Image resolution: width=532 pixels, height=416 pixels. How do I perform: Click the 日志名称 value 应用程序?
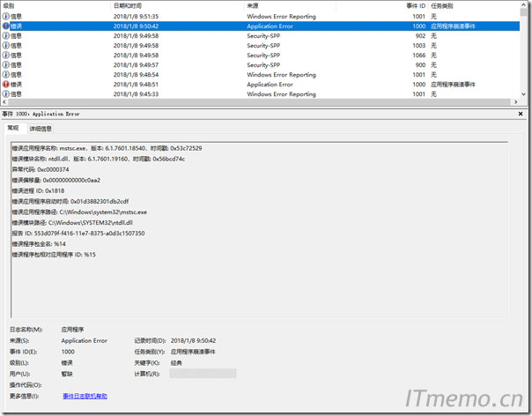pos(72,330)
